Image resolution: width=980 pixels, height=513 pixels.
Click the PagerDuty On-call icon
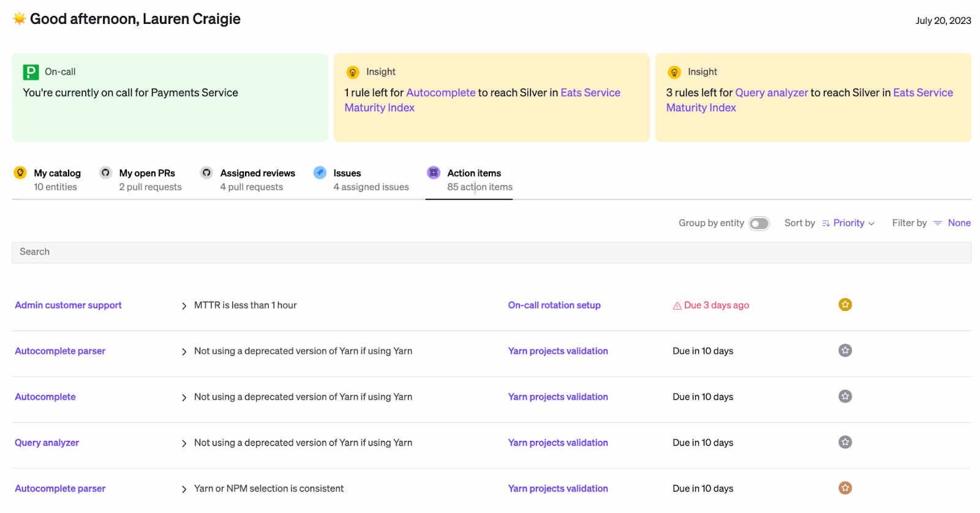tap(31, 72)
